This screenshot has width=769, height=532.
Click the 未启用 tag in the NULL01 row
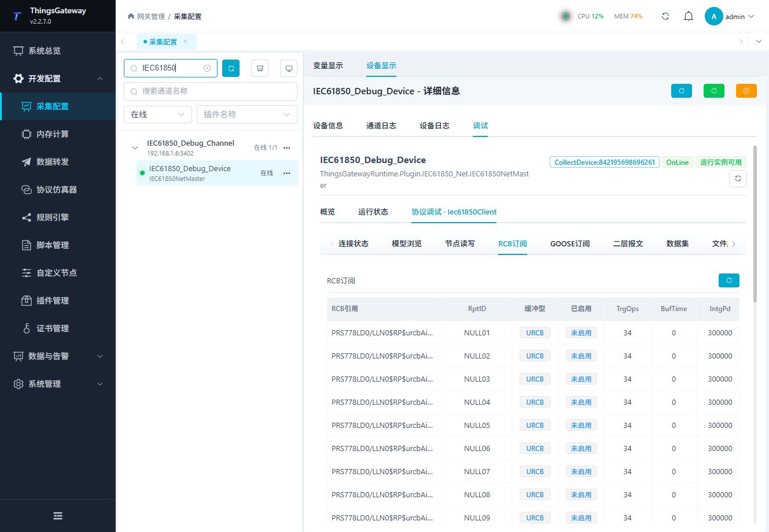coord(581,333)
